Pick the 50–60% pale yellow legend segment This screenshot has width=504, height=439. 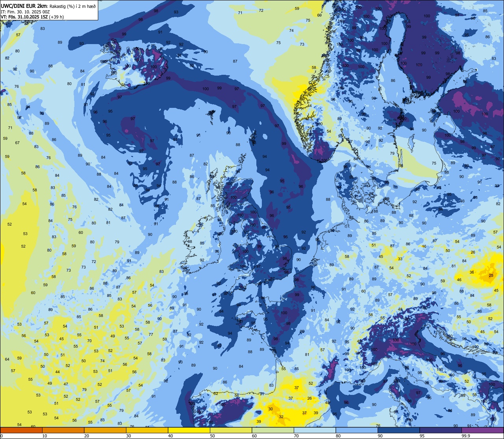231,430
